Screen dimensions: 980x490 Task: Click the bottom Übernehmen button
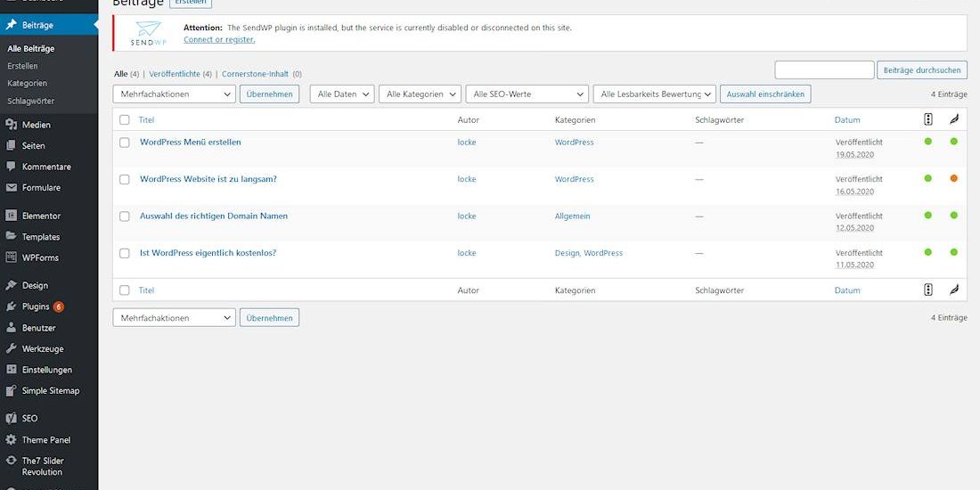click(x=269, y=317)
